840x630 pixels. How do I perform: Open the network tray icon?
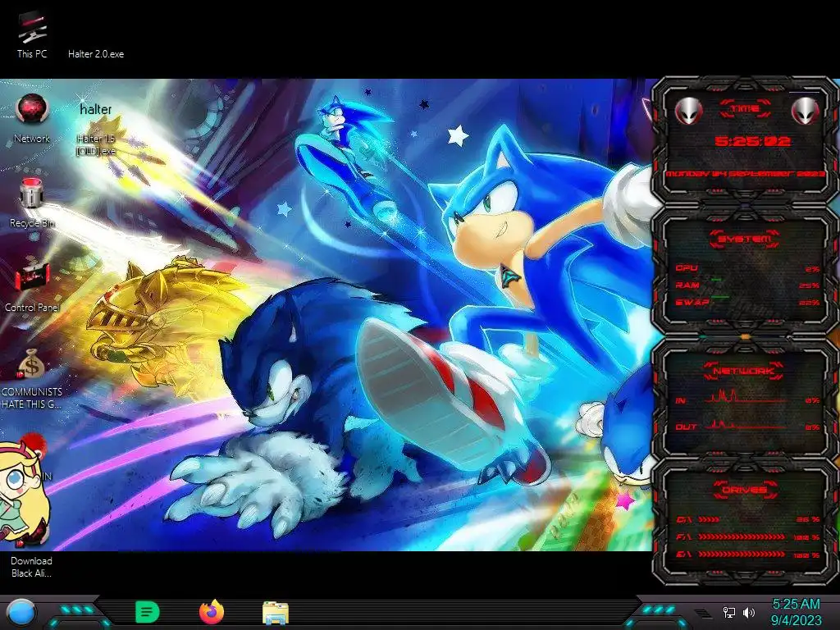tap(729, 612)
